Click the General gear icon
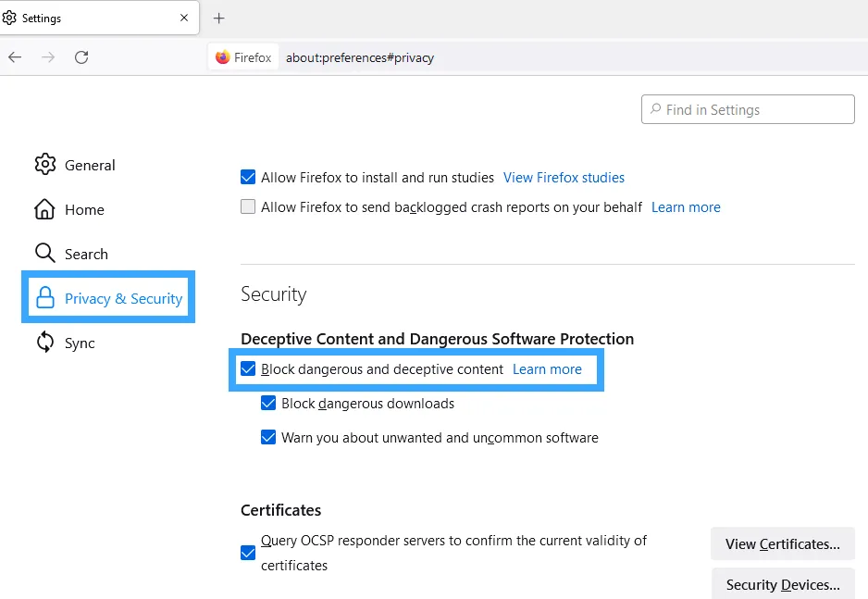Viewport: 868px width, 599px height. 45,165
